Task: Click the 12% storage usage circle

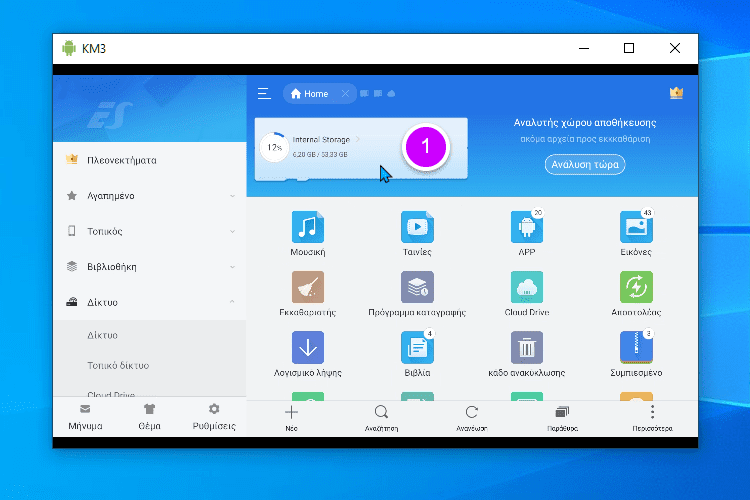Action: 275,147
